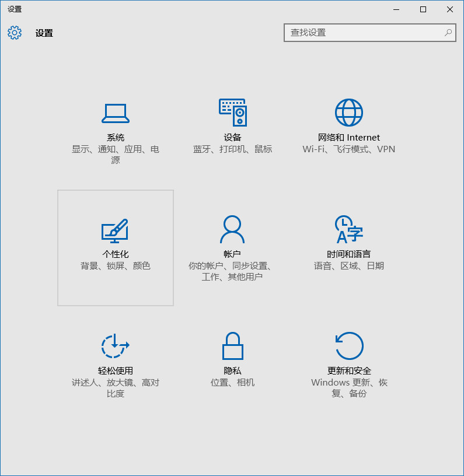Select the padlock icon for 隐私
The height and width of the screenshot is (476, 464).
232,346
